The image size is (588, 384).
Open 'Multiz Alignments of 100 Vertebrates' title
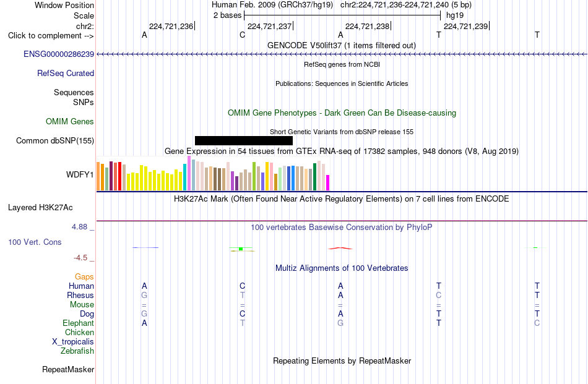(x=342, y=268)
